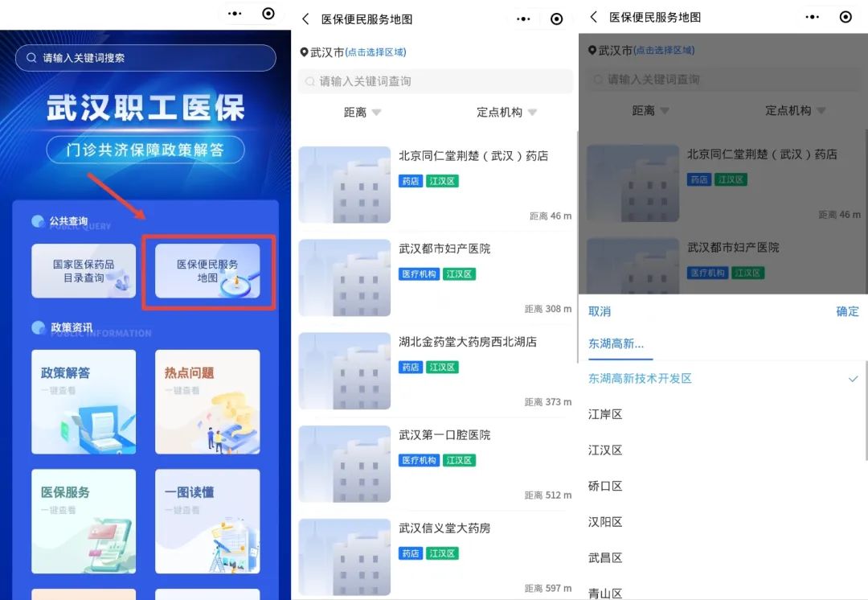
Task: Close the 武汉职工医保 home screen with the circle icon
Action: 268,14
